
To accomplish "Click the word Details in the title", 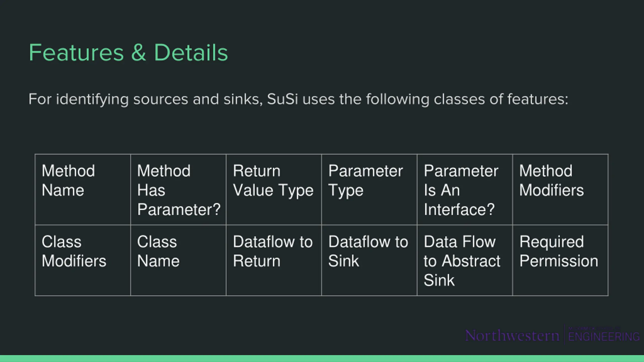I will point(191,53).
